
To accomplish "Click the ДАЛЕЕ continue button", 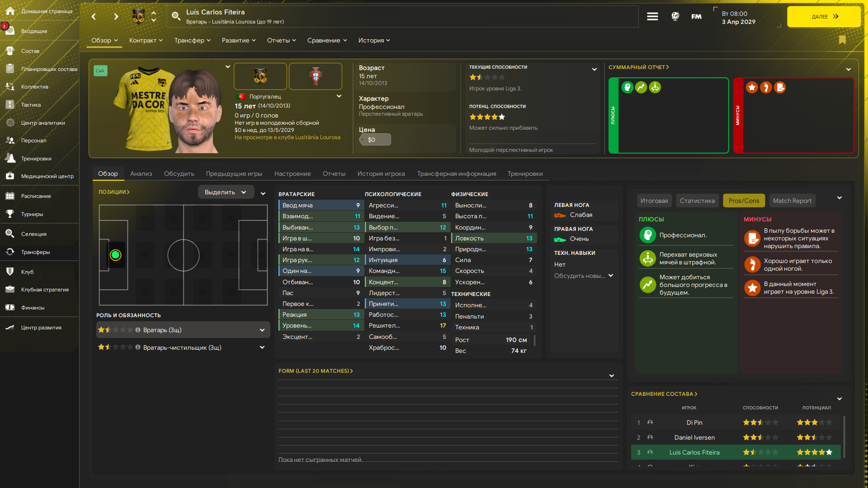I will click(x=824, y=17).
